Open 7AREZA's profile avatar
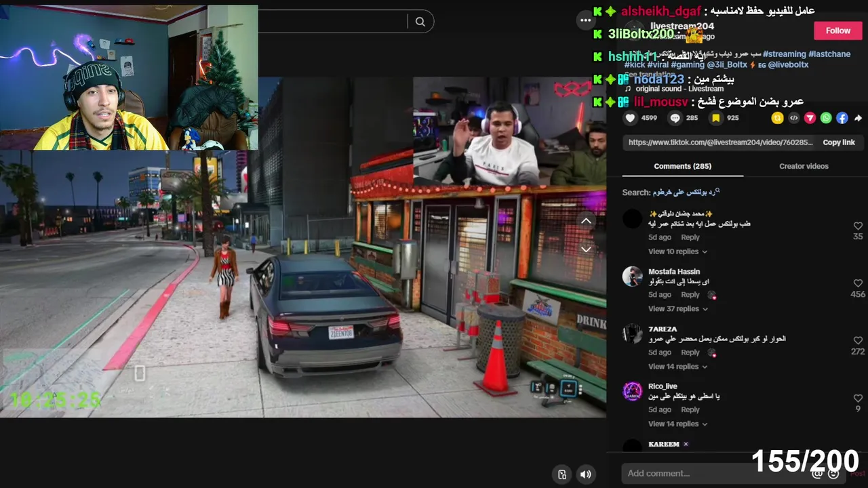Screen dimensions: 868x488 tap(632, 333)
